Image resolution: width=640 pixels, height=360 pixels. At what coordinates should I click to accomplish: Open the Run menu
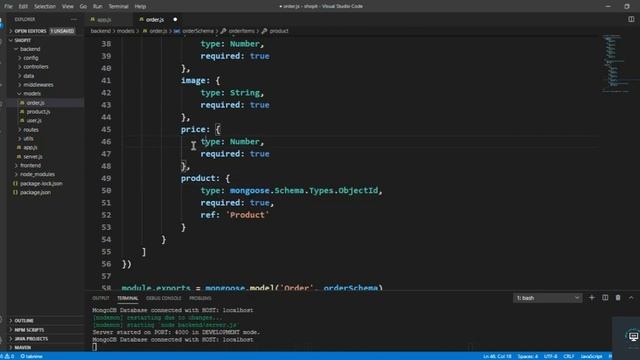coord(98,7)
